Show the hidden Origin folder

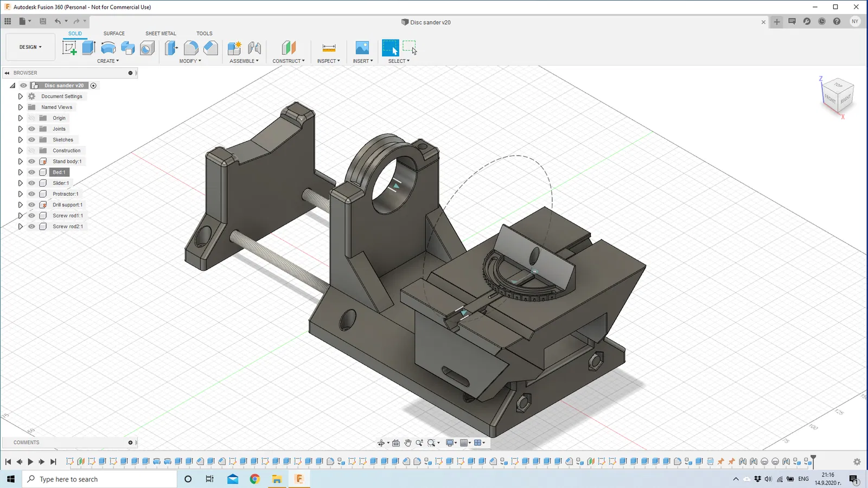[31, 118]
